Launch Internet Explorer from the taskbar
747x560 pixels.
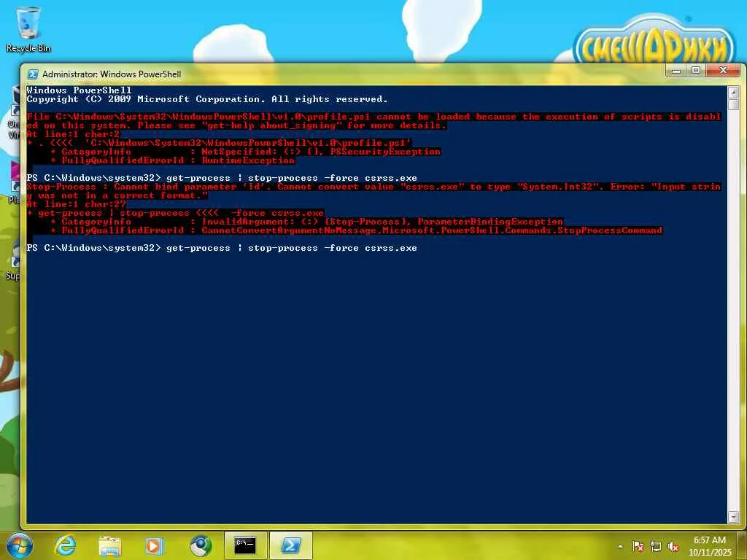click(x=65, y=545)
